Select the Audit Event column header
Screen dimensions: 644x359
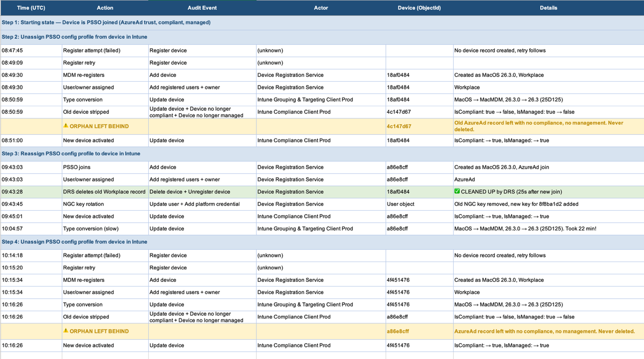[x=202, y=8]
